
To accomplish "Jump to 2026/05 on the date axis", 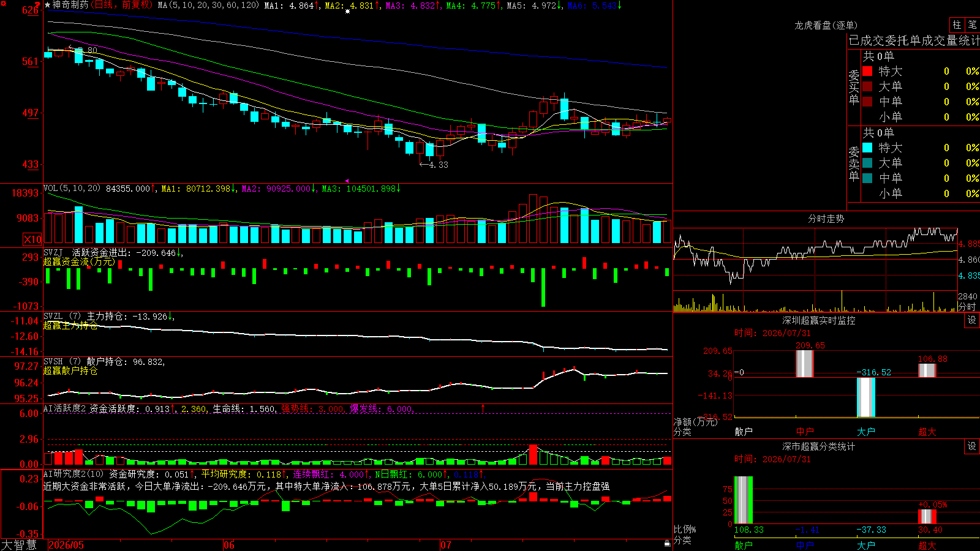I will pos(66,545).
